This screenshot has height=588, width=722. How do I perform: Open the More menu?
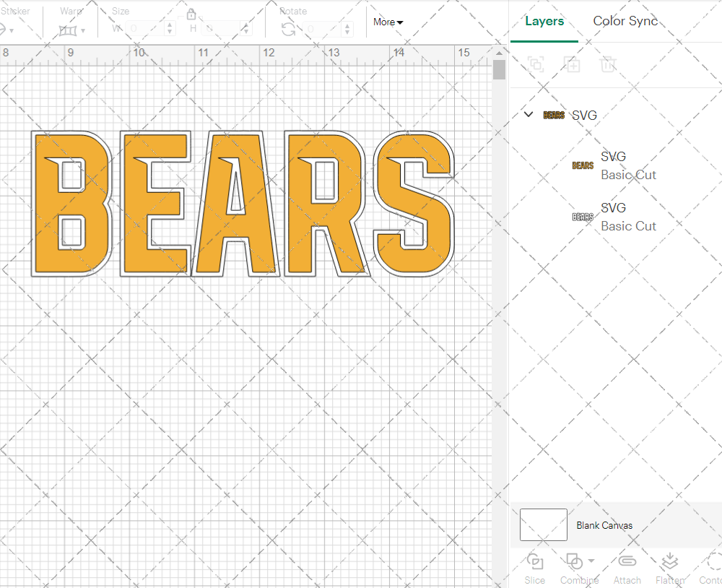[387, 22]
